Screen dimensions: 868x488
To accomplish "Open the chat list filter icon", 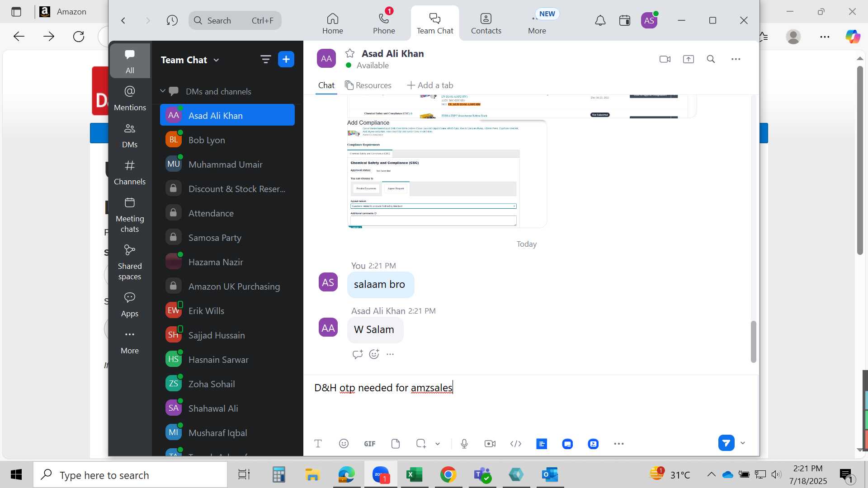I will [x=265, y=59].
